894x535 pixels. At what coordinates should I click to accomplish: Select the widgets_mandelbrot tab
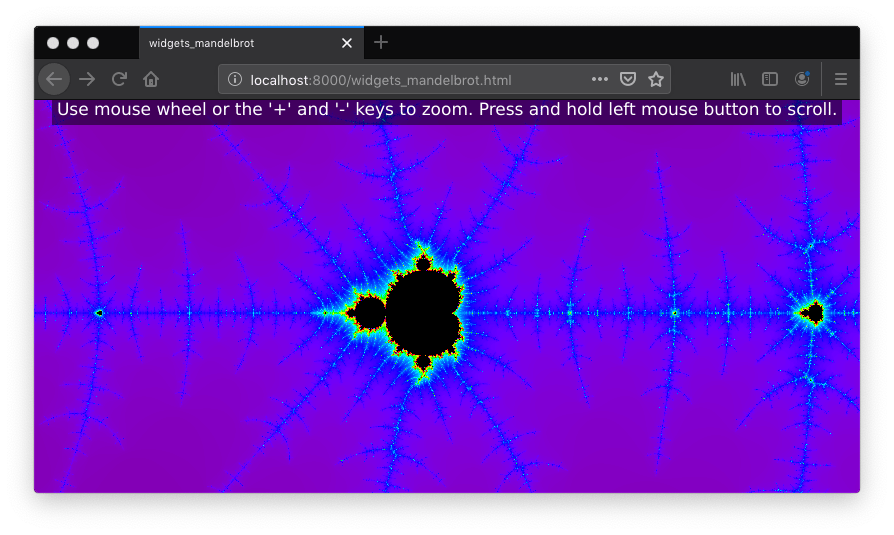235,43
